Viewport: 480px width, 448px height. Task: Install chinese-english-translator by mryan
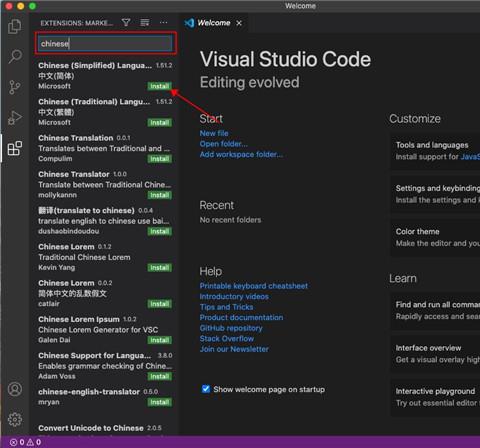[160, 402]
